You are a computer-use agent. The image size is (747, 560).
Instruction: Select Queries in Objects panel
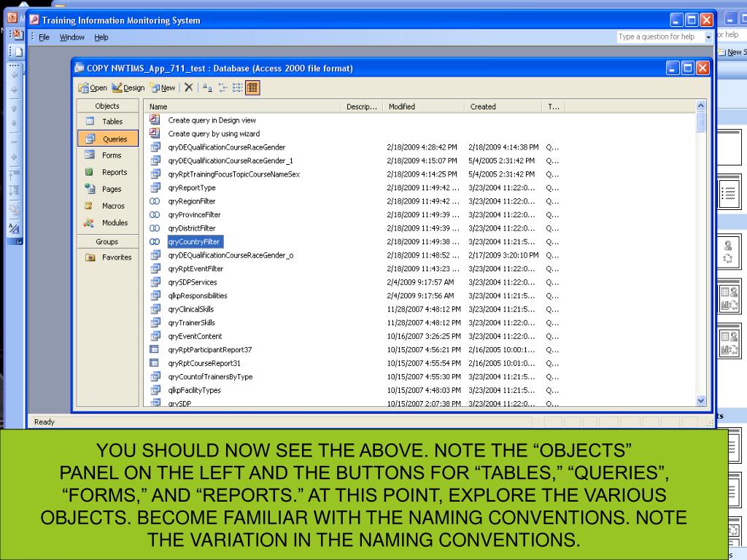[x=108, y=139]
